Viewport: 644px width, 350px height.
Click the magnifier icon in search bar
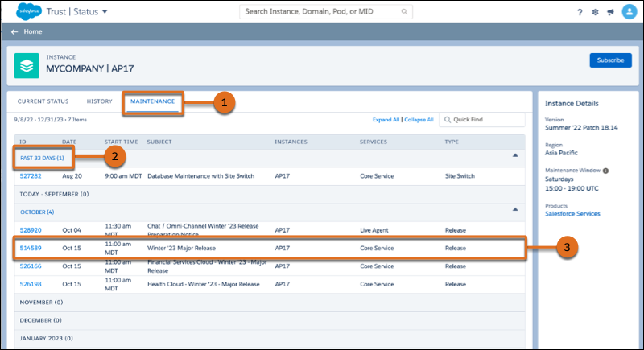click(404, 12)
